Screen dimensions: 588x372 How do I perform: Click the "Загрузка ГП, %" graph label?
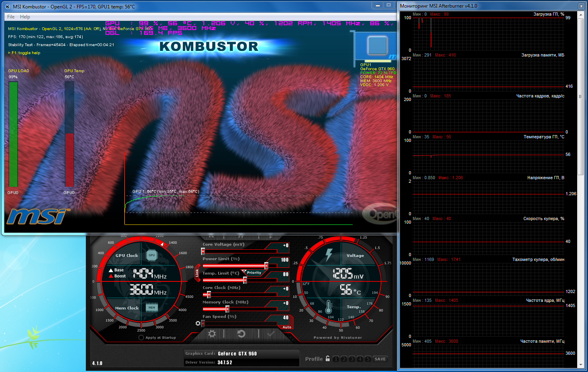click(x=549, y=14)
